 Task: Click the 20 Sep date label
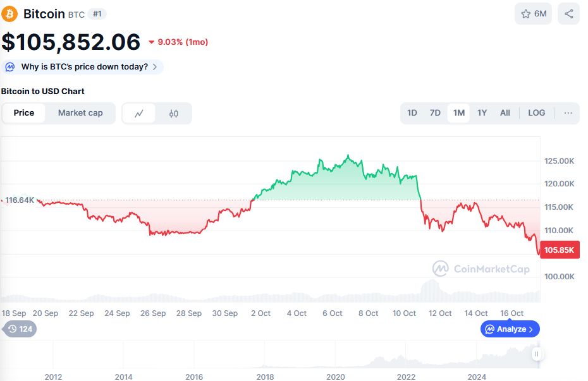click(46, 313)
